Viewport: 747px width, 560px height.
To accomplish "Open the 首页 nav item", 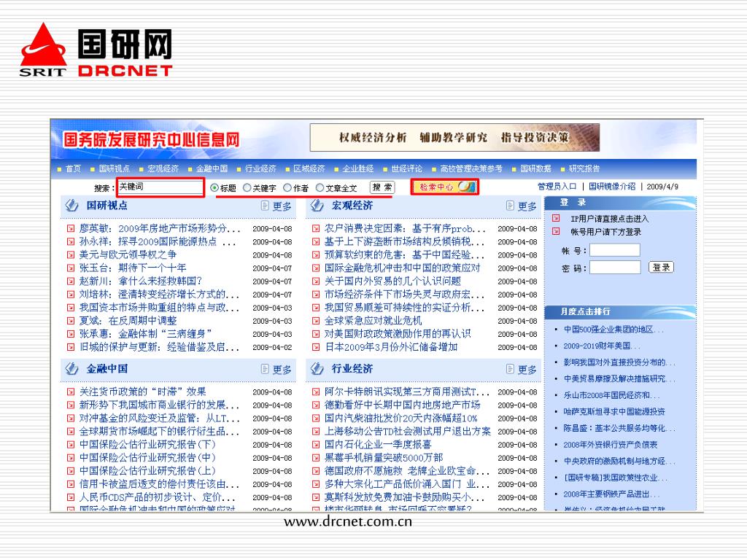I will pos(74,168).
